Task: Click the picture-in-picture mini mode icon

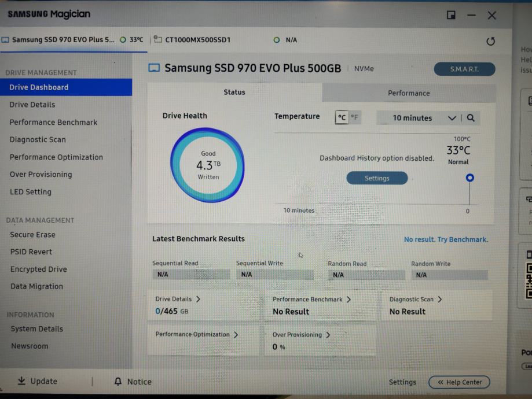Action: (451, 15)
